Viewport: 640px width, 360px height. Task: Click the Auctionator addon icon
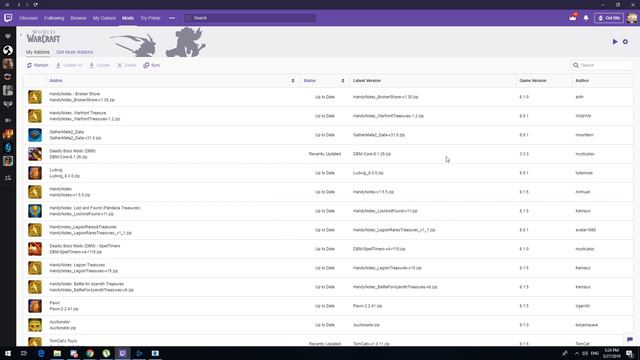pos(35,325)
